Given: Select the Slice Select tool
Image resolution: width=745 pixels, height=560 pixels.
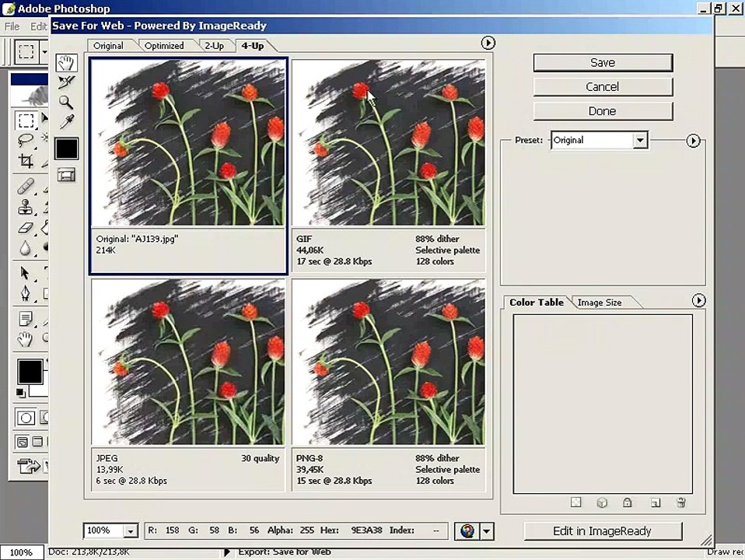Looking at the screenshot, I should click(x=67, y=82).
